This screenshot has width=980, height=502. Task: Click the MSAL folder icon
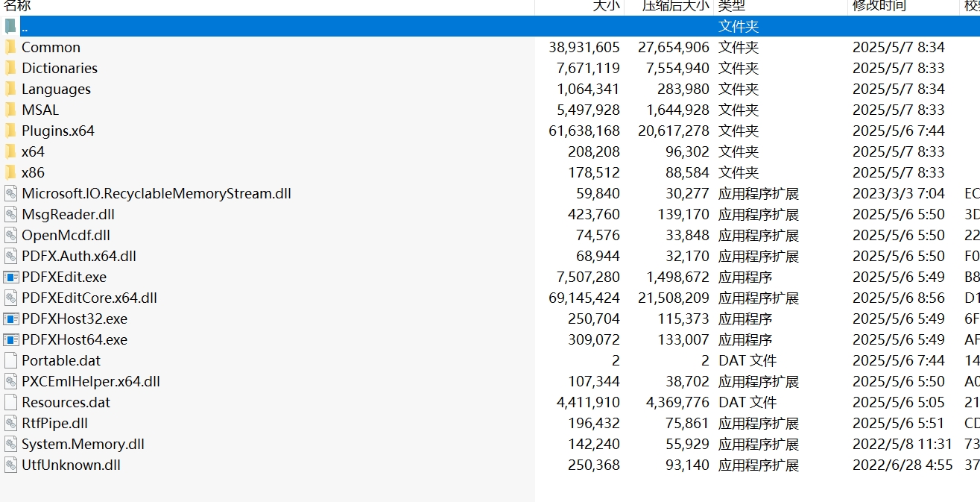point(10,110)
